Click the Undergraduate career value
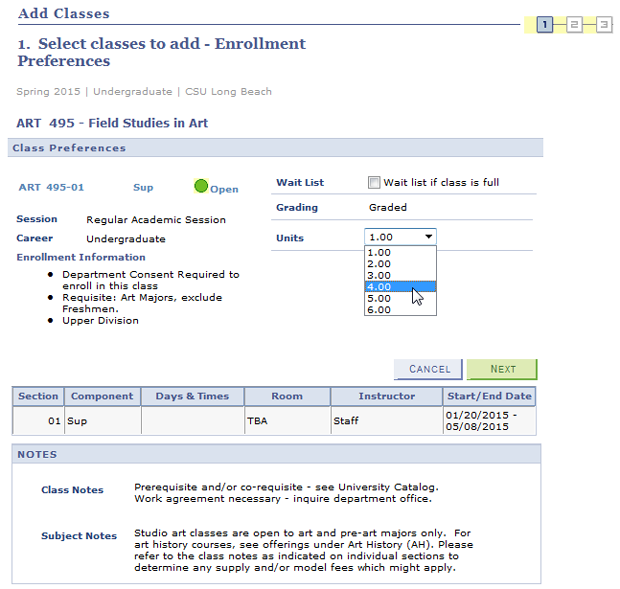620x589 pixels. point(126,239)
